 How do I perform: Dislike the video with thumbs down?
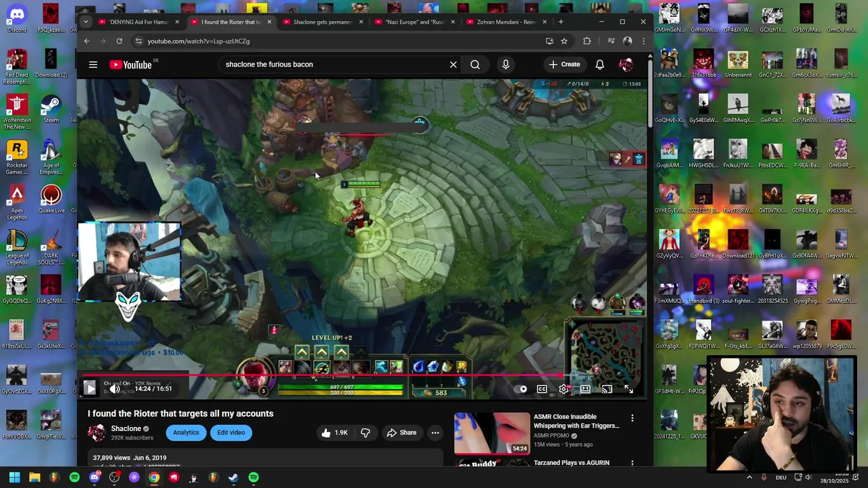tap(365, 432)
